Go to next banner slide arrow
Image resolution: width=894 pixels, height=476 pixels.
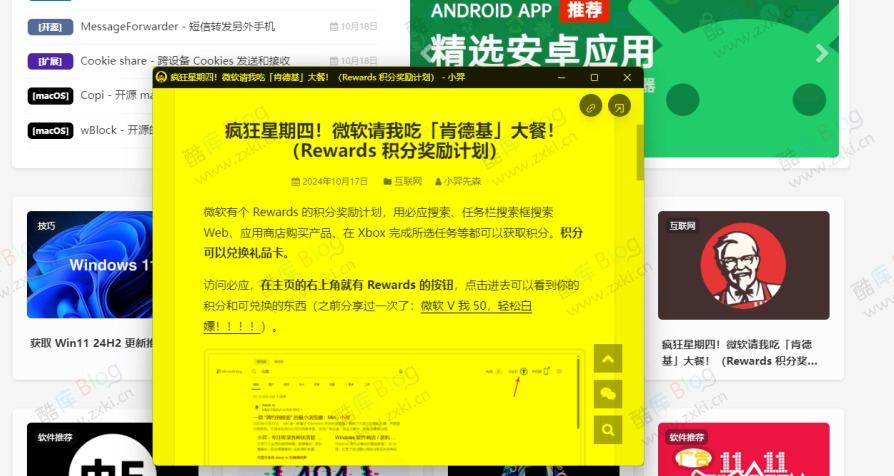click(x=822, y=54)
